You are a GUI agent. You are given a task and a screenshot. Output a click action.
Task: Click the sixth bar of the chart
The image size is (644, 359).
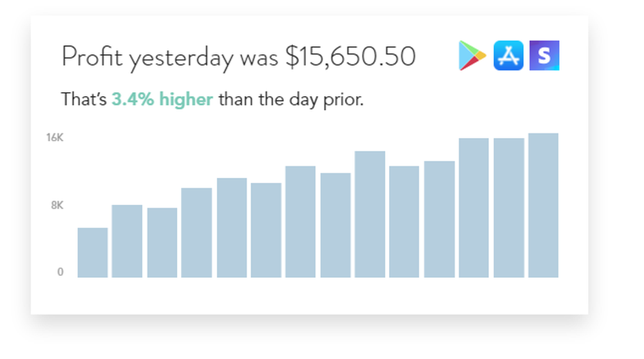[266, 230]
